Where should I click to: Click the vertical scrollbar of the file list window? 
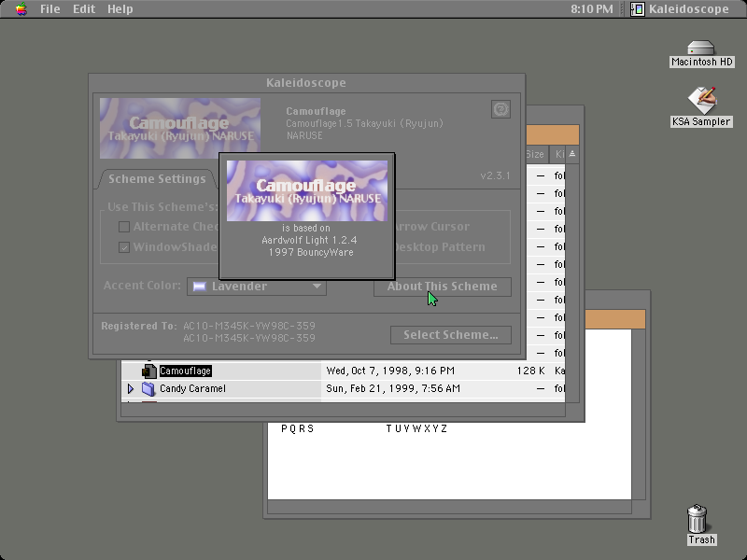pyautogui.click(x=572, y=284)
